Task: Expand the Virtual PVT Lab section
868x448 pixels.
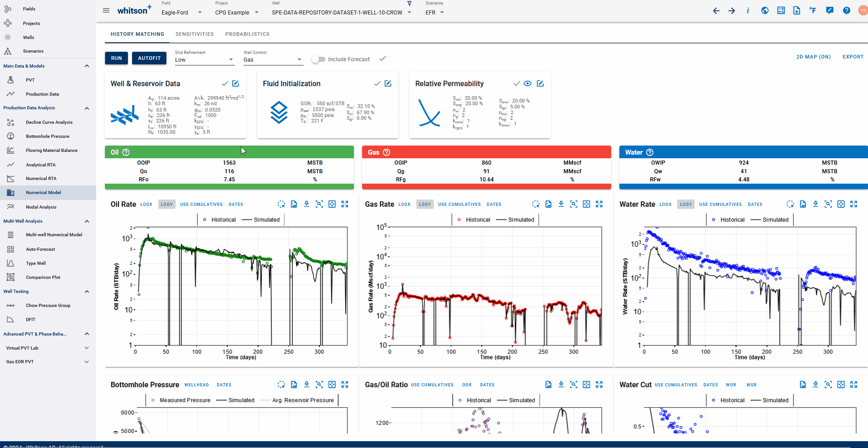Action: point(87,348)
